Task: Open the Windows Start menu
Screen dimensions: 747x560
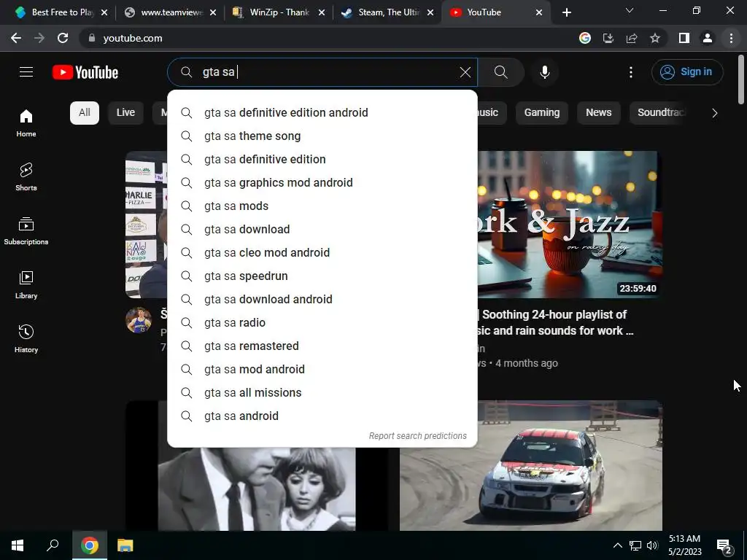Action: [x=18, y=545]
